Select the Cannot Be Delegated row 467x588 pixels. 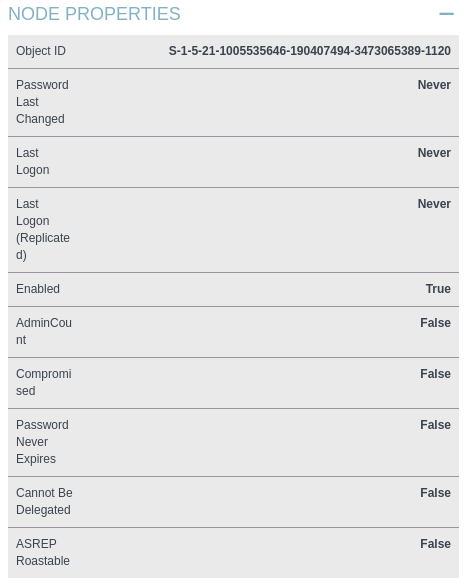[x=233, y=502]
